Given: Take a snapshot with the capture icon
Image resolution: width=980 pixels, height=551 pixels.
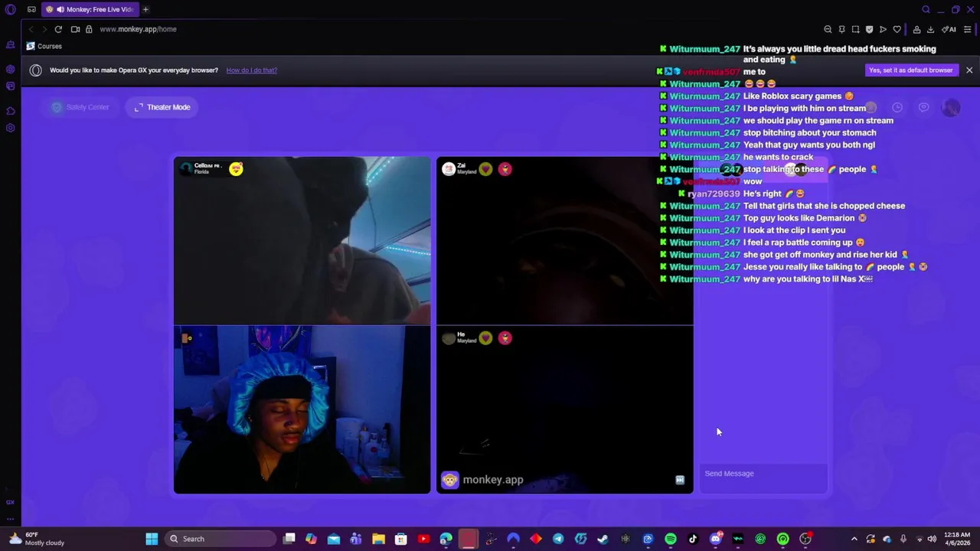Looking at the screenshot, I should 855,29.
